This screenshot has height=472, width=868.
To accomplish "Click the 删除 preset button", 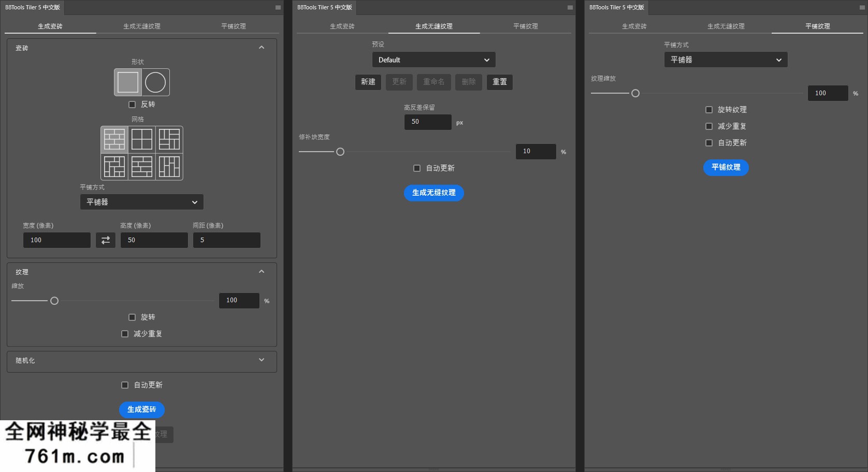I will [469, 82].
